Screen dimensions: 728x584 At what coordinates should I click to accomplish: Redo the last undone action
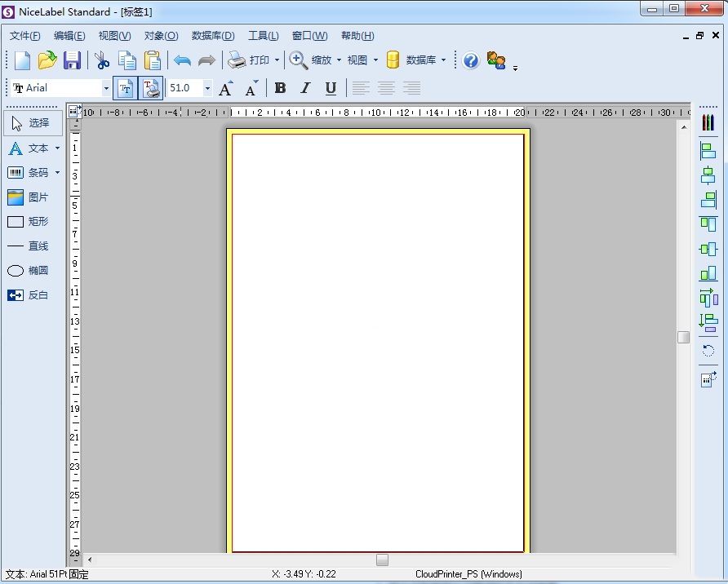tap(206, 60)
